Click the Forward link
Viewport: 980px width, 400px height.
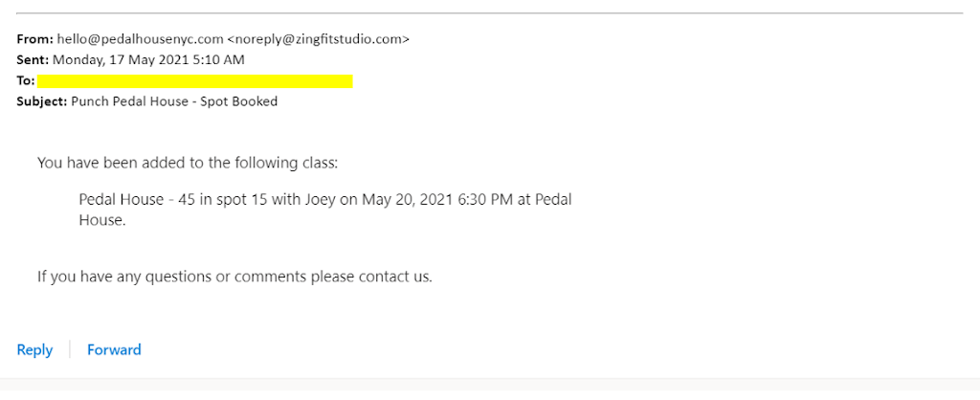pos(114,350)
